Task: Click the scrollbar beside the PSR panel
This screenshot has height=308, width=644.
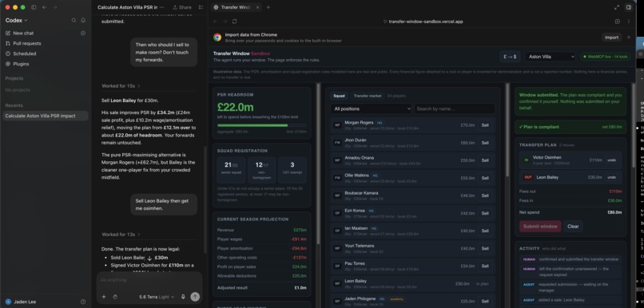Action: pyautogui.click(x=318, y=164)
